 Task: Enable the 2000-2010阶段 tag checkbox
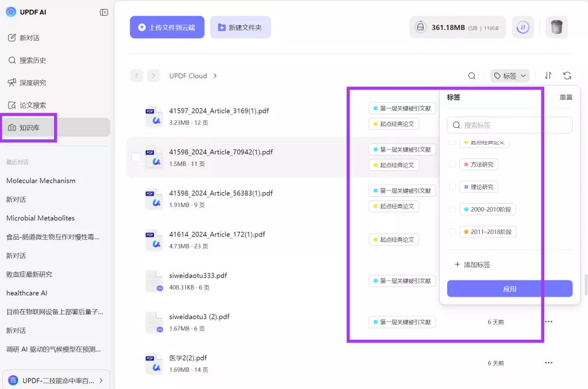click(x=452, y=209)
